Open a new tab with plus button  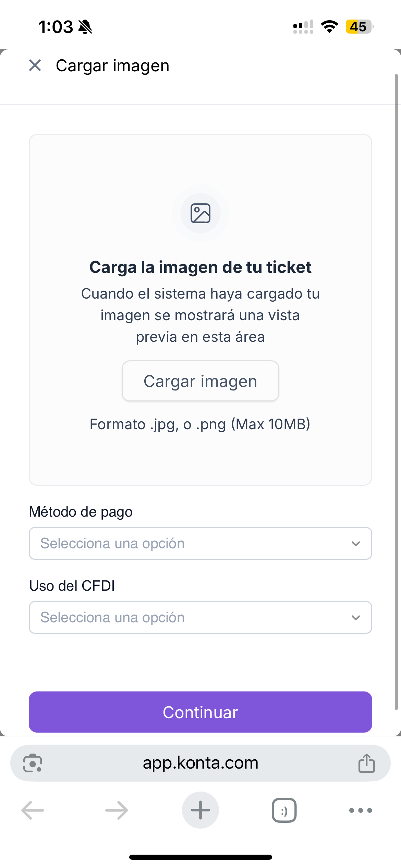[x=200, y=810]
